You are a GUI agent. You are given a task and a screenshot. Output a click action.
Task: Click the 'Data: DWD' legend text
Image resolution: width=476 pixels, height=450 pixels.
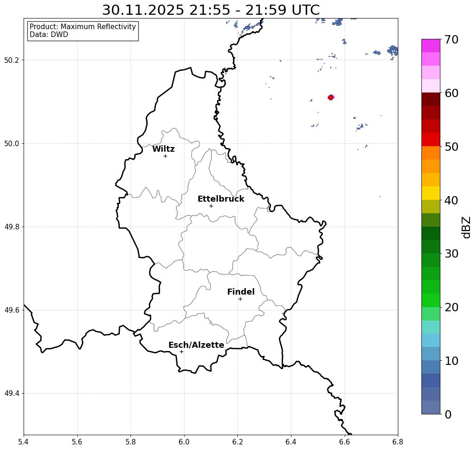click(49, 35)
